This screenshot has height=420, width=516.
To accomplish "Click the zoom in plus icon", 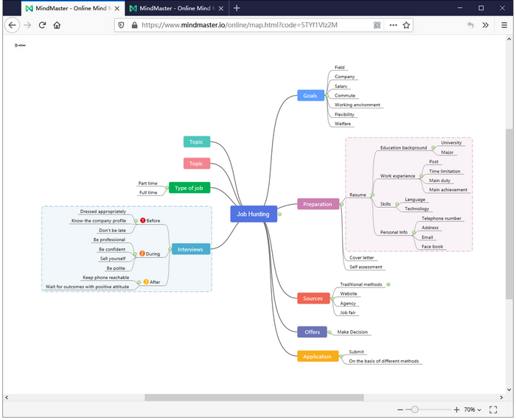I will click(457, 409).
